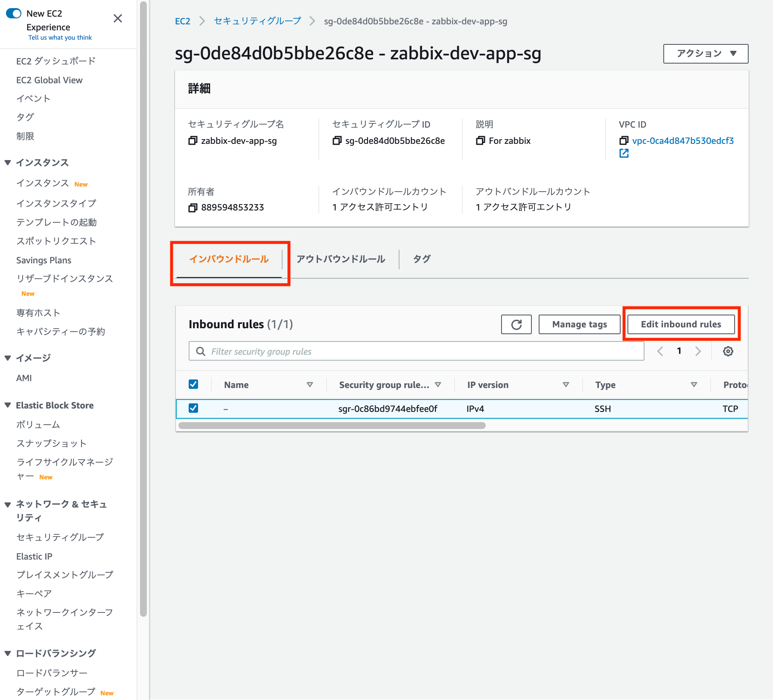Open キャパシティーの予約 in sidebar
The image size is (773, 700).
(61, 332)
